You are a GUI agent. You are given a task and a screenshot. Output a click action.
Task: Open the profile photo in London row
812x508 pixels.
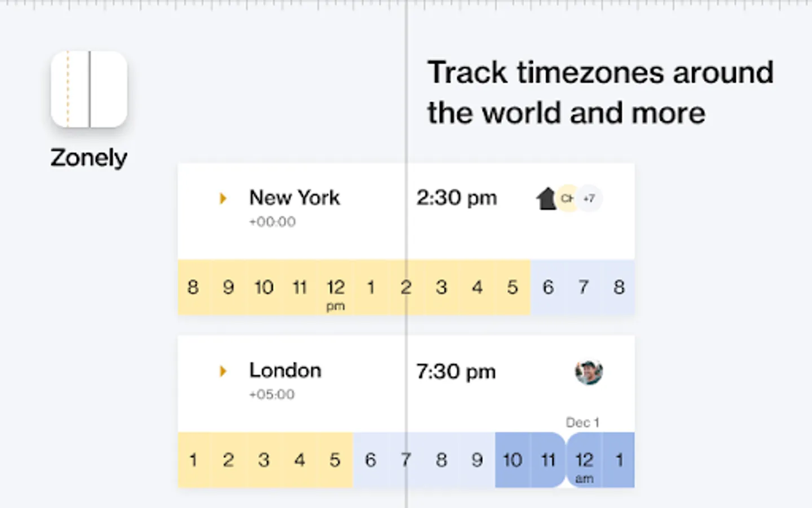589,372
